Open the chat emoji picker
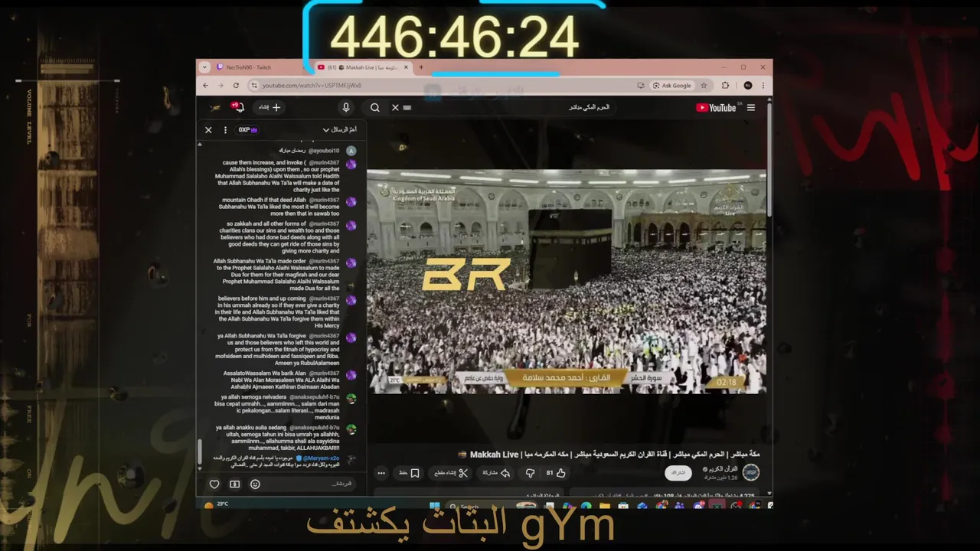The width and height of the screenshot is (980, 551). coord(255,484)
